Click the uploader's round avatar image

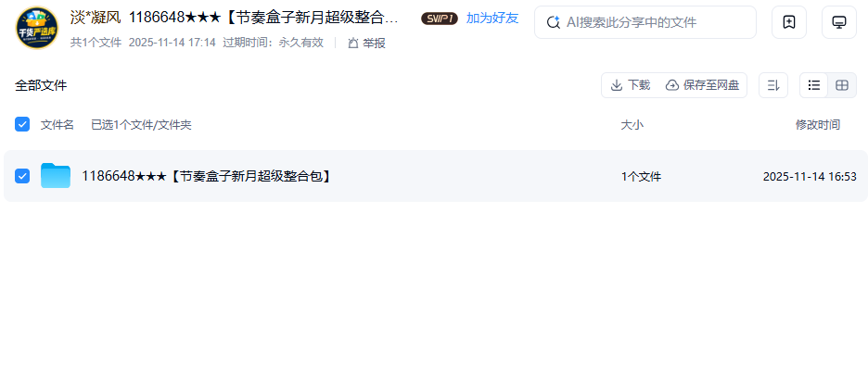[x=37, y=28]
